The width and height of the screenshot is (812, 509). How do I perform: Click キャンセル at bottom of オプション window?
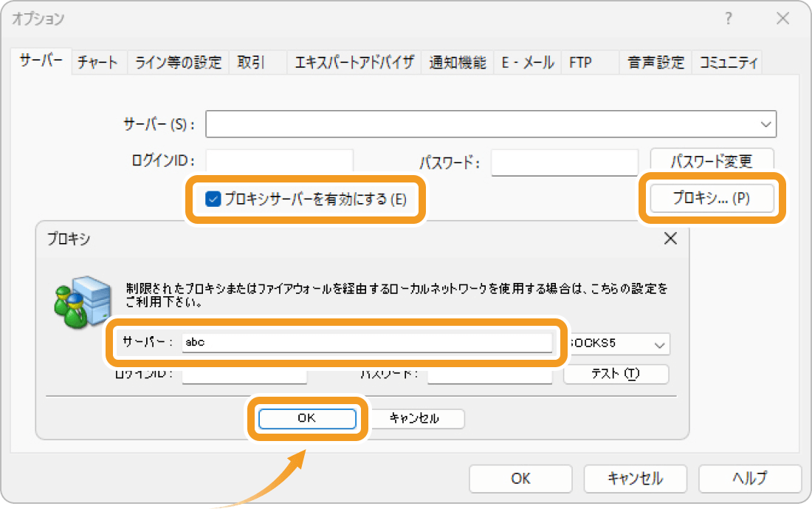point(636,479)
